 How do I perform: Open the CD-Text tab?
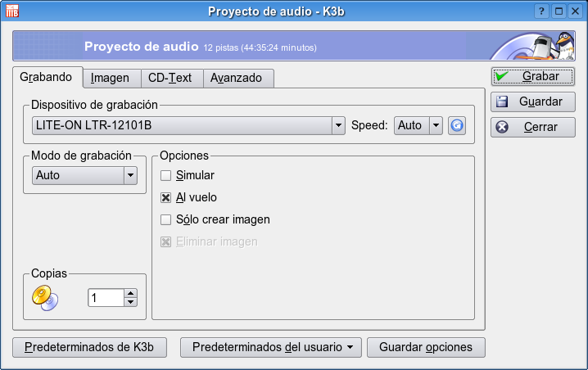170,78
